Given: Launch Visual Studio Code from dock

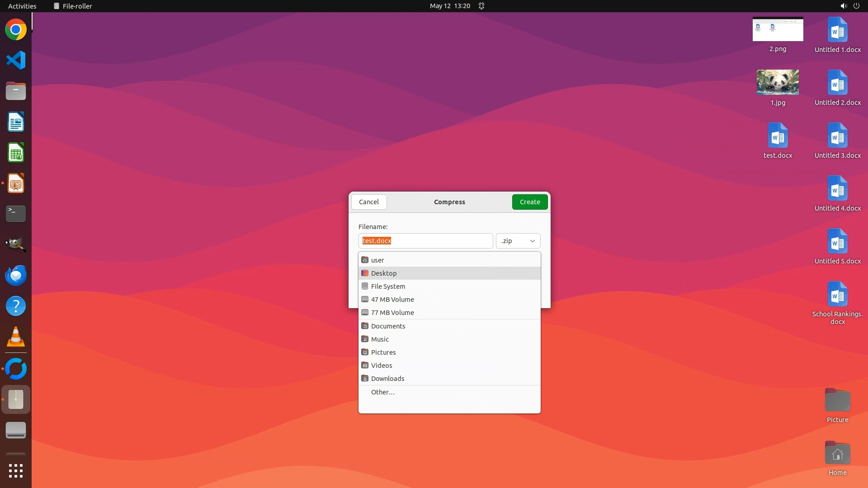Looking at the screenshot, I should point(16,61).
